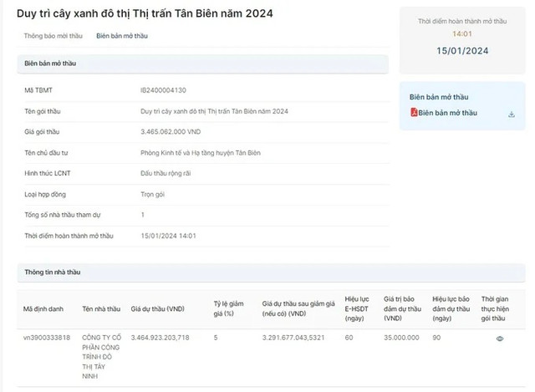Click the Thông tin nhà thầu section header
The image size is (535, 392).
(x=52, y=272)
